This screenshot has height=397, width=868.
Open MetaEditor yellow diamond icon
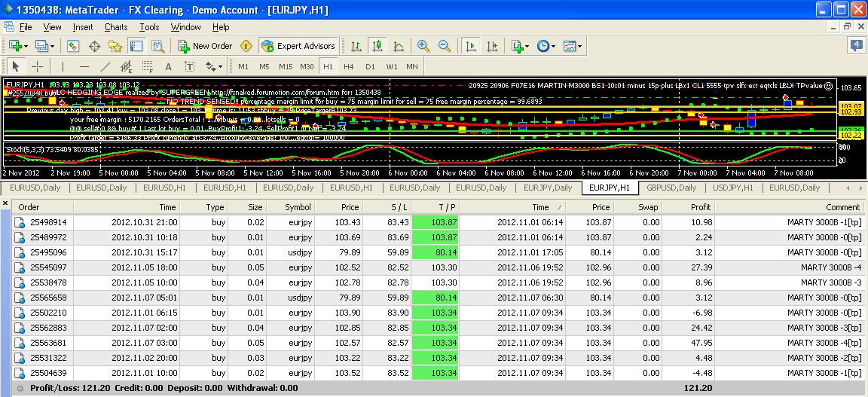coord(246,46)
